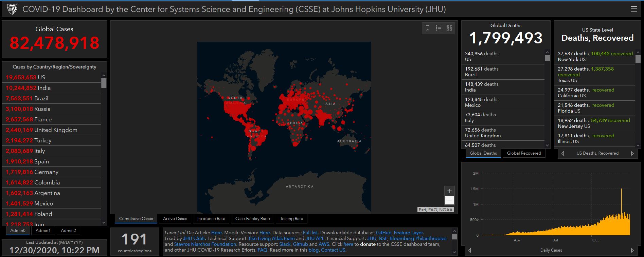Open the basemap gallery grid
644x257 pixels.
click(449, 28)
